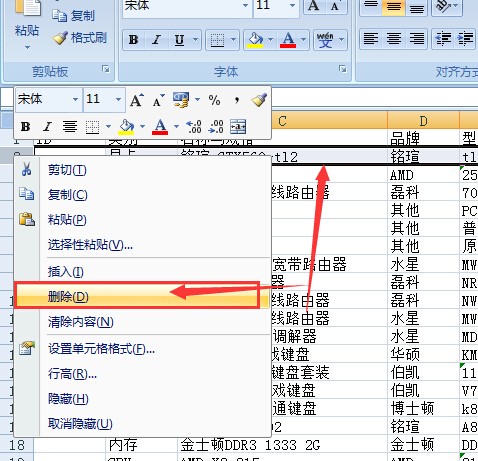478x461 pixels.
Task: Open the mini toolbar font size dropdown
Action: [118, 100]
